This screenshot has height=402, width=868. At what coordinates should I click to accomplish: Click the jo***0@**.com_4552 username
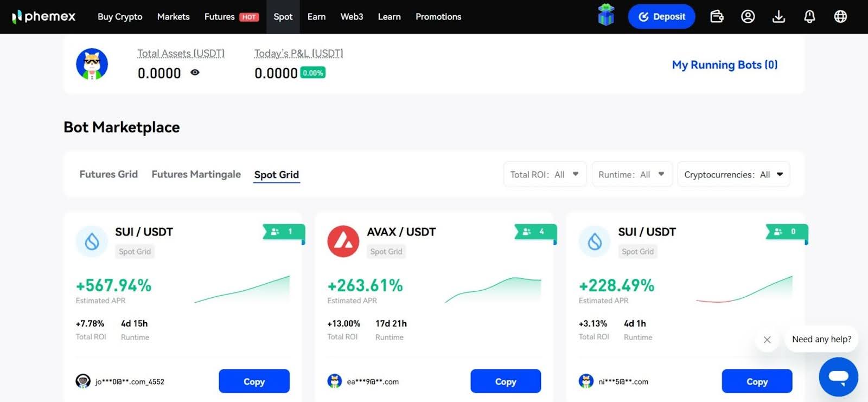click(x=130, y=382)
